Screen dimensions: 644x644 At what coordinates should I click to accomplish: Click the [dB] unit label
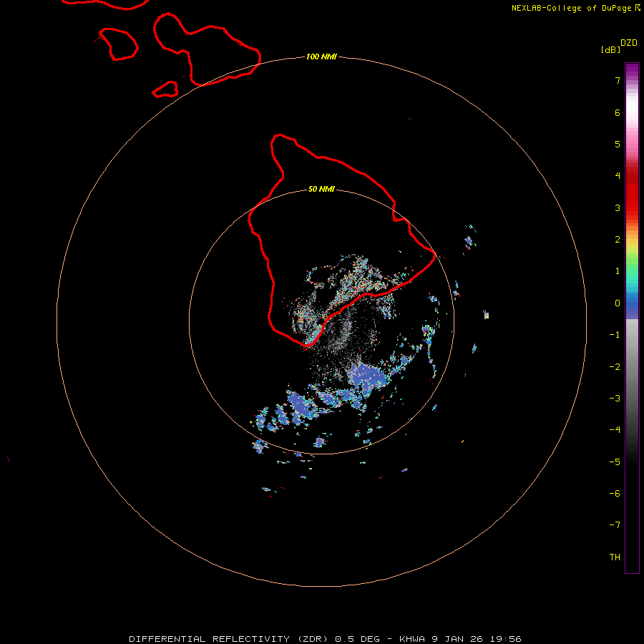(x=610, y=49)
